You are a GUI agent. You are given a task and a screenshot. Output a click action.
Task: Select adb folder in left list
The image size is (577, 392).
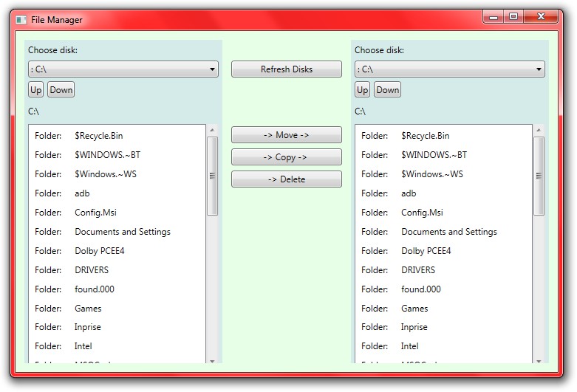(117, 193)
